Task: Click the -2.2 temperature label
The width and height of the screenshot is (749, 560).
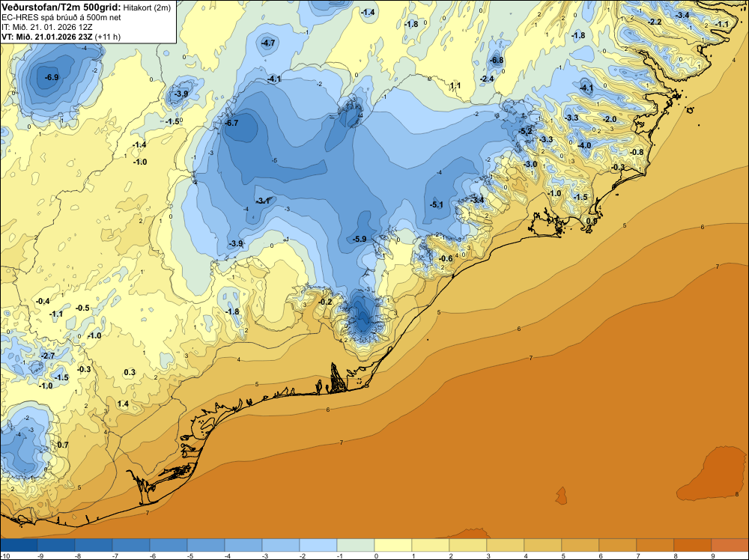Action: [655, 22]
